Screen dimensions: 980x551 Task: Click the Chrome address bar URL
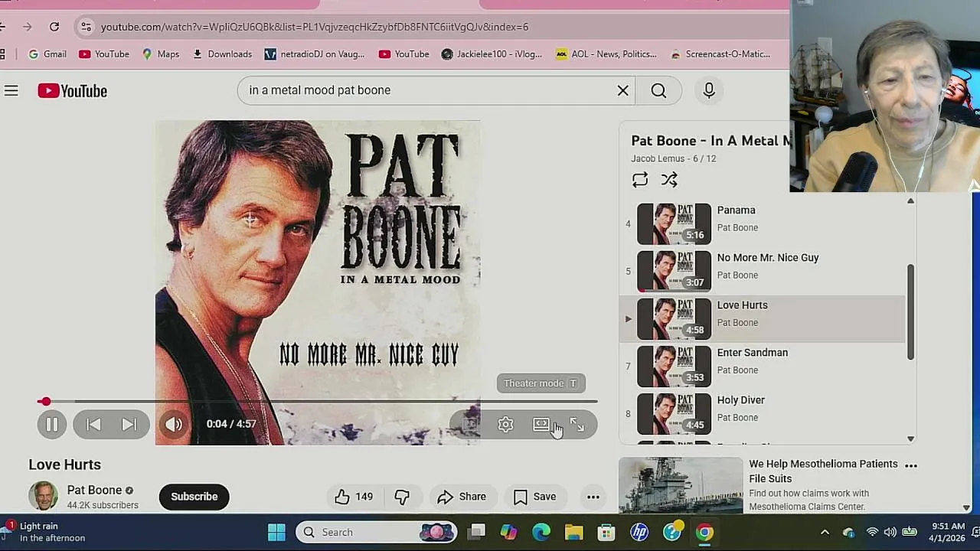pyautogui.click(x=315, y=27)
